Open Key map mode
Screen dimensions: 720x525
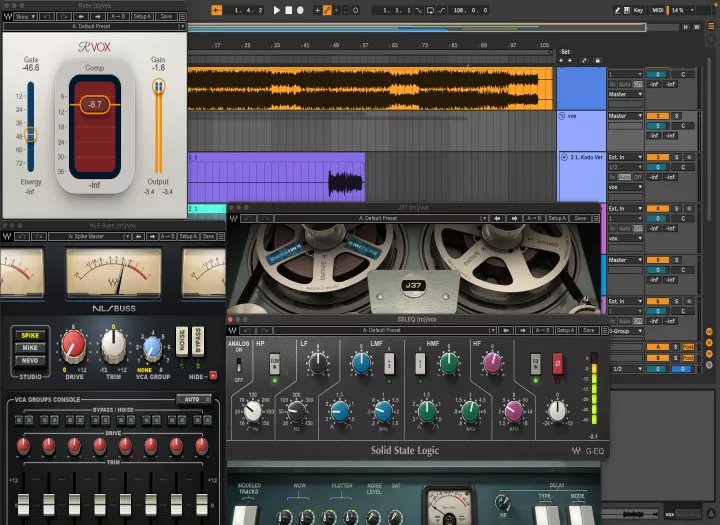[x=638, y=10]
